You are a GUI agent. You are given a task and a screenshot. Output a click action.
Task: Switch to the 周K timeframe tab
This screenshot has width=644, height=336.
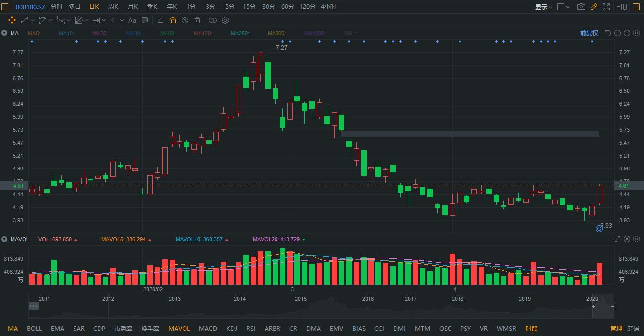(113, 7)
